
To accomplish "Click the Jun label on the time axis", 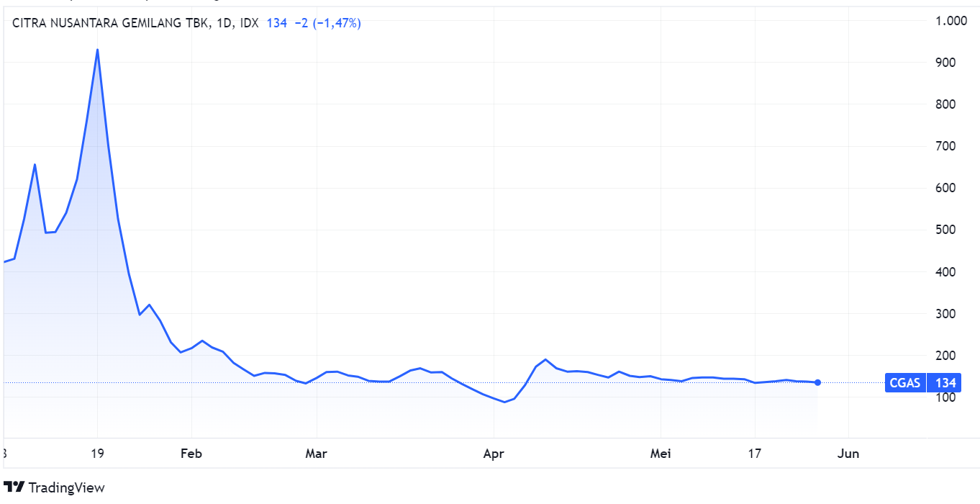I will click(848, 454).
